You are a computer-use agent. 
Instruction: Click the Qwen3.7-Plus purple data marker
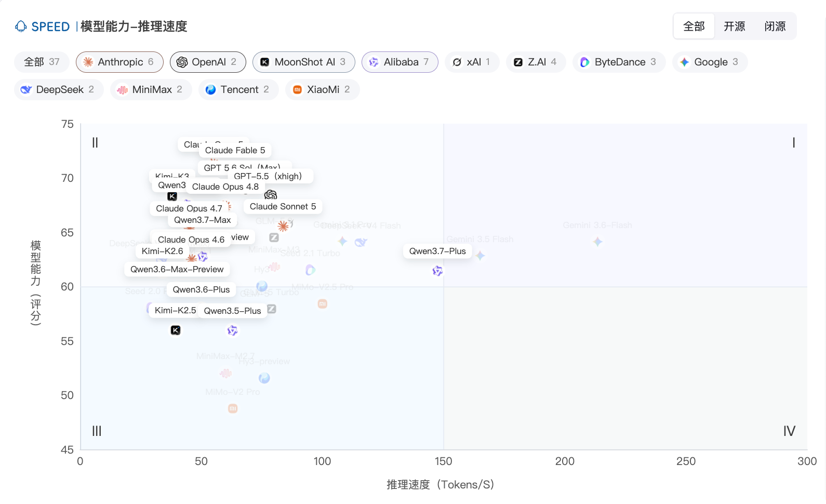click(x=438, y=271)
